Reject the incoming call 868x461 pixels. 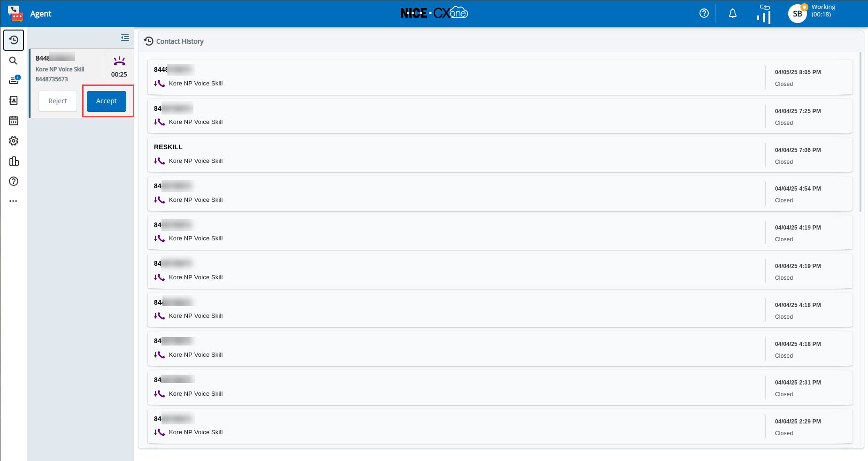[58, 101]
